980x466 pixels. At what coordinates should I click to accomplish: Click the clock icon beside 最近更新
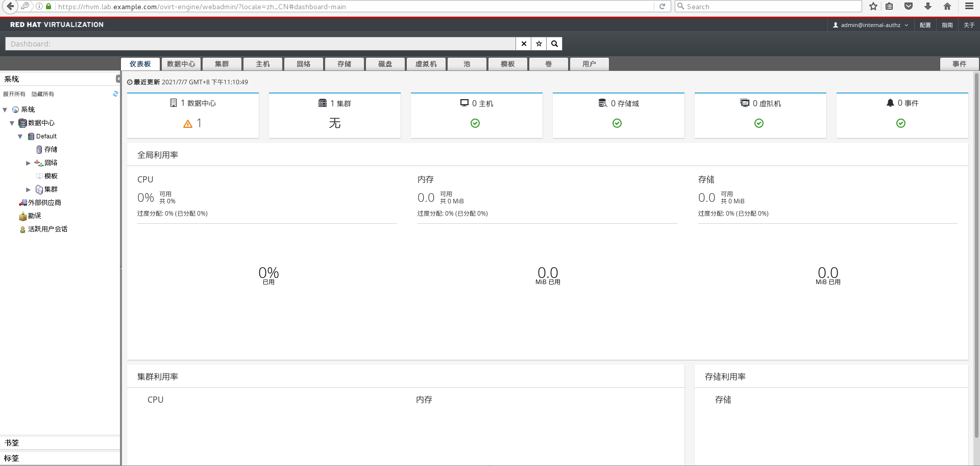129,82
